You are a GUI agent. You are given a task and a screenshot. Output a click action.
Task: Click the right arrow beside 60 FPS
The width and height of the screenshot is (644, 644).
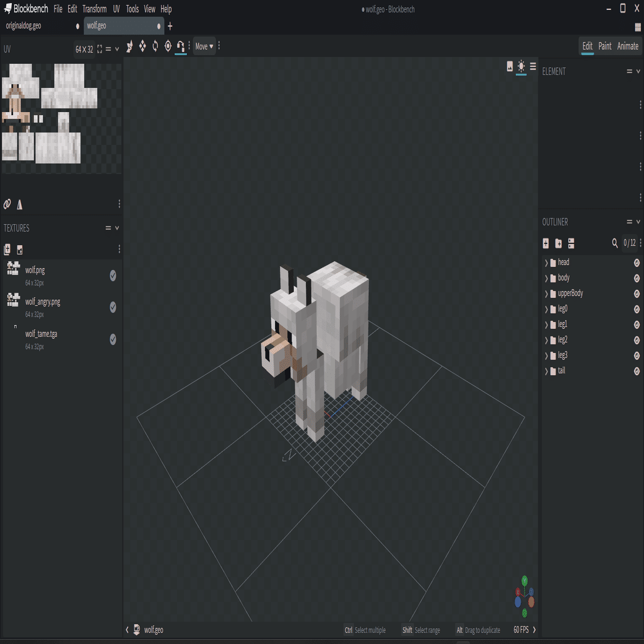(534, 630)
